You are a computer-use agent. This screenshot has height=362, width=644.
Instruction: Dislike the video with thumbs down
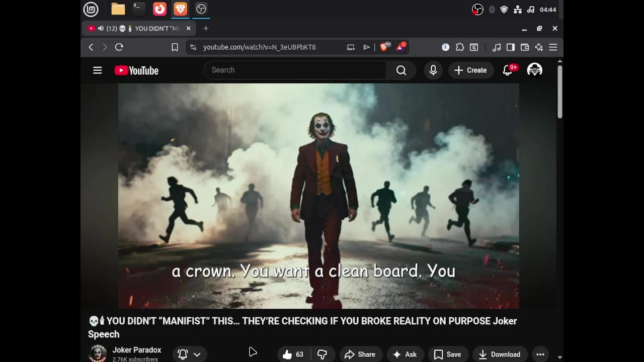click(x=322, y=354)
